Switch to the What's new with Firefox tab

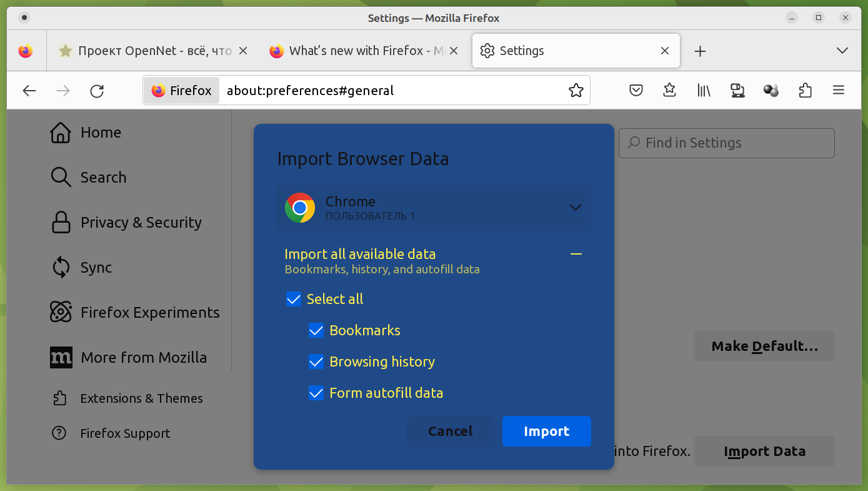pos(364,51)
